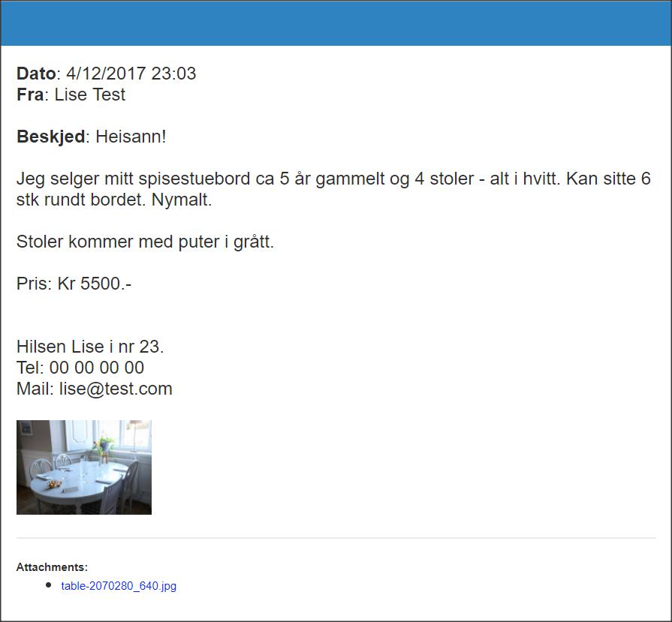Select the bold Dato label
This screenshot has width=672, height=622.
36,74
